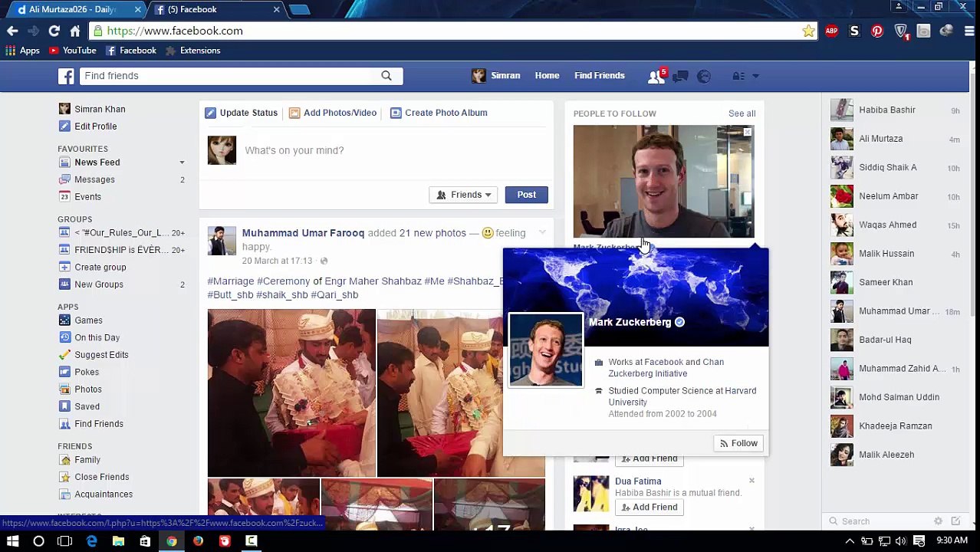The width and height of the screenshot is (980, 552).
Task: Click the browser home icon
Action: (74, 31)
